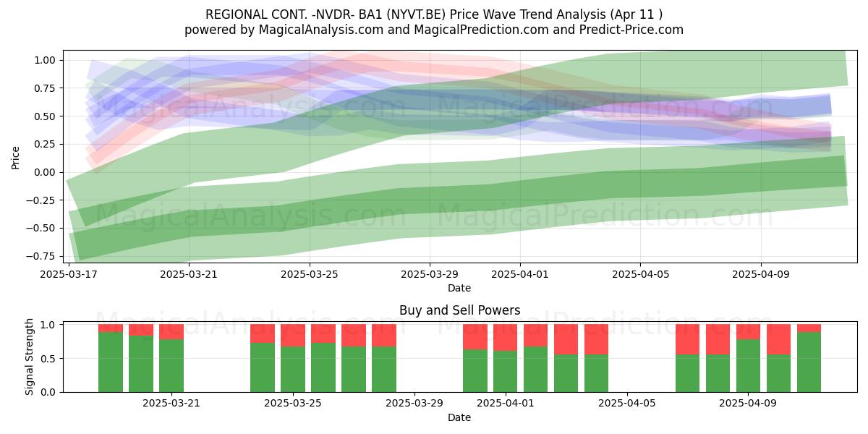Click '2025-03-21' under the Buy and Sell Powers chart
Screen dimensions: 868x434
(x=171, y=404)
